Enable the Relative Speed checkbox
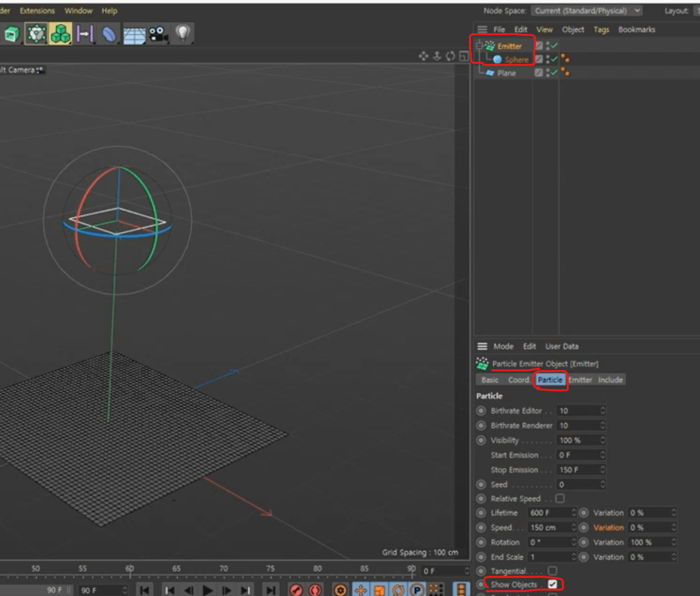 point(560,498)
